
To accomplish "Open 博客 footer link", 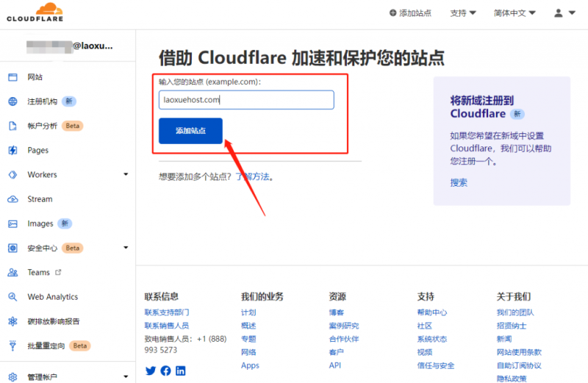I will tap(337, 312).
